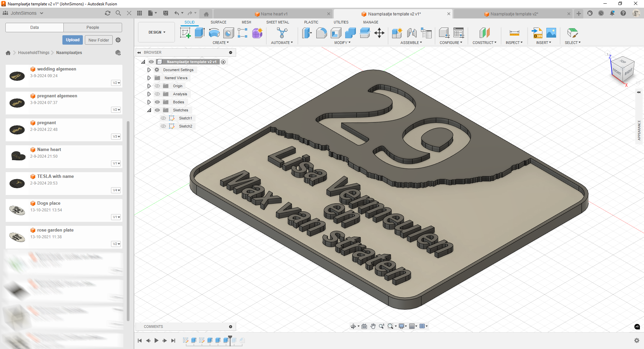Open the Measure tool under Inspect

(x=514, y=33)
